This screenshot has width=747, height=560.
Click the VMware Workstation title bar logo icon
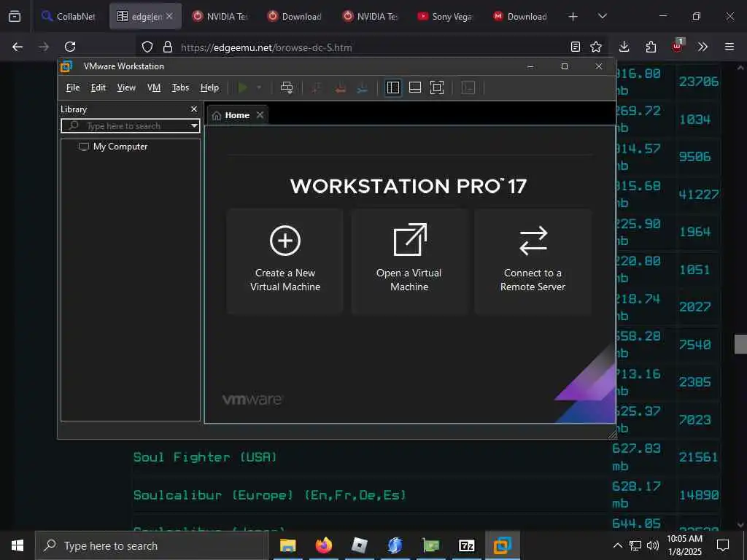(66, 66)
